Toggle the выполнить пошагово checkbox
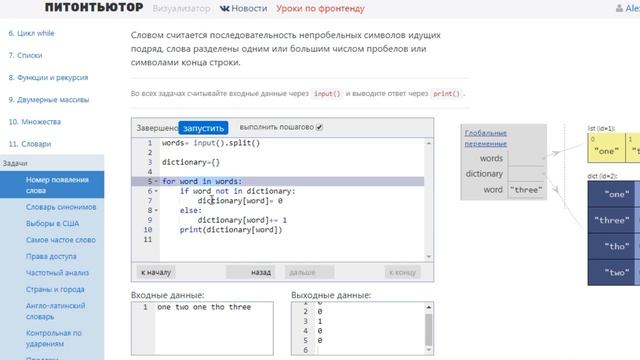 click(319, 127)
